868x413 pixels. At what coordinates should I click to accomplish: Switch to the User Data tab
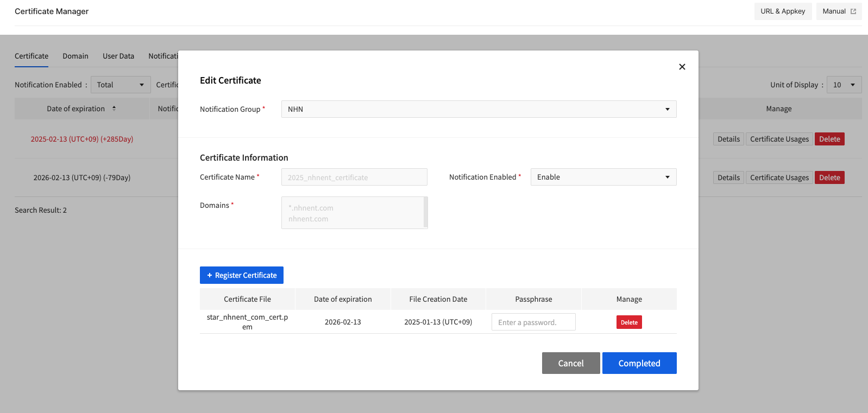coord(118,56)
